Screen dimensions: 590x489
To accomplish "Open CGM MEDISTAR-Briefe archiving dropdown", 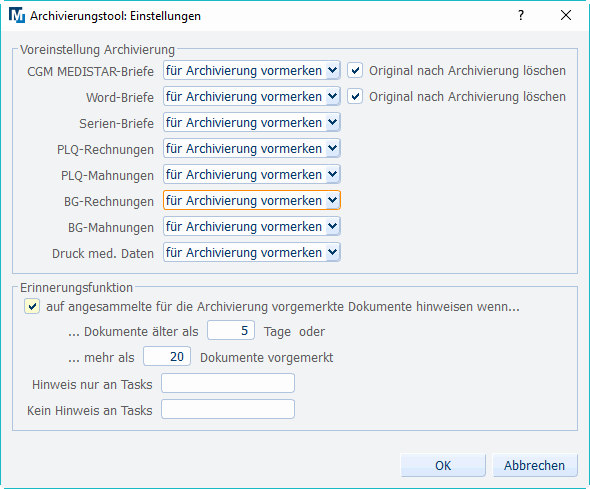I will 252,70.
